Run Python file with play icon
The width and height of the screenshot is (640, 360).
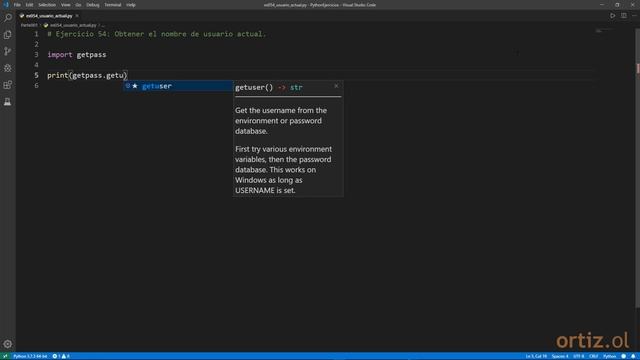(x=613, y=16)
